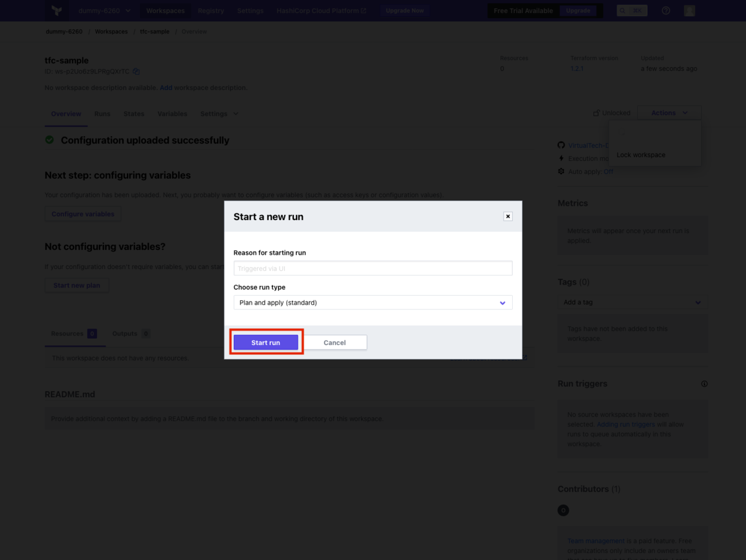Click Workspaces in the breadcrumb

pos(111,31)
